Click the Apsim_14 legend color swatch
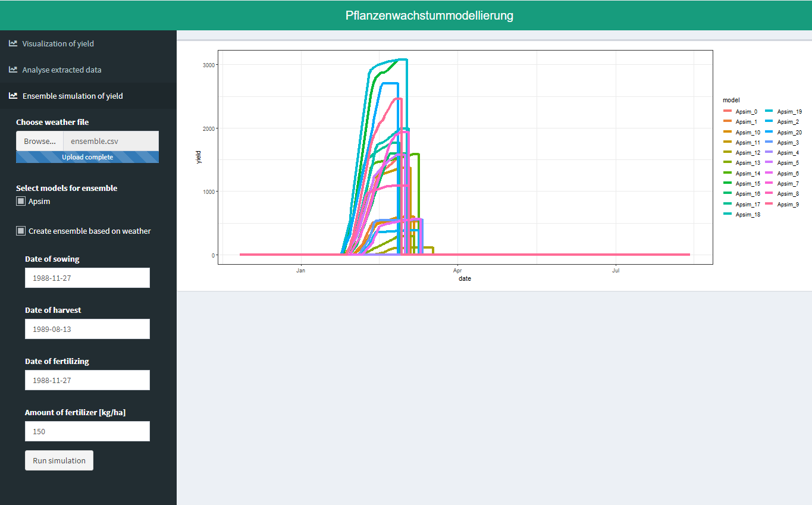Image resolution: width=812 pixels, height=505 pixels. coord(727,173)
